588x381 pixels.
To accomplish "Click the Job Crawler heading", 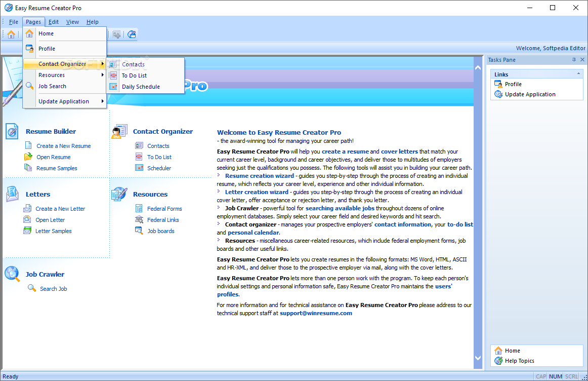I will pyautogui.click(x=45, y=275).
